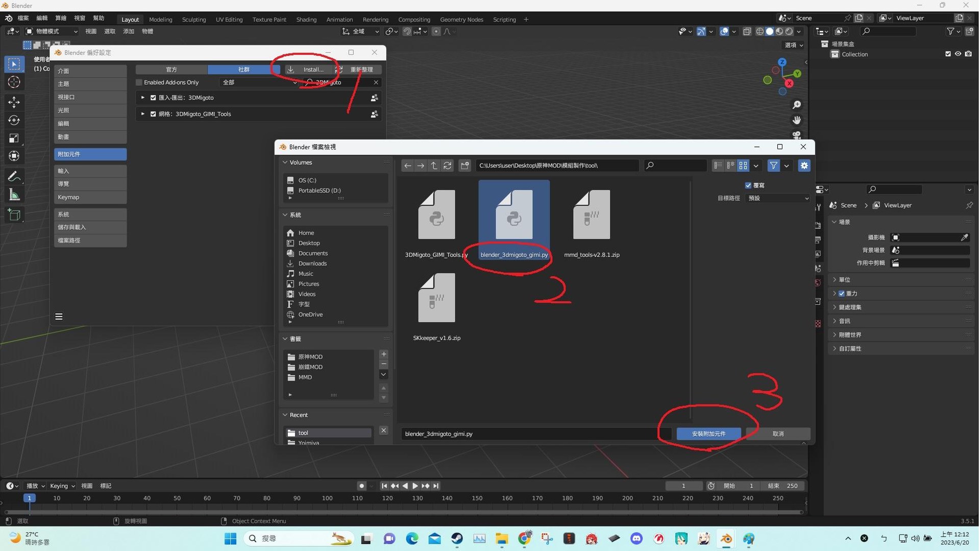Create a new directory in file browser
The width and height of the screenshot is (980, 551).
click(x=465, y=165)
